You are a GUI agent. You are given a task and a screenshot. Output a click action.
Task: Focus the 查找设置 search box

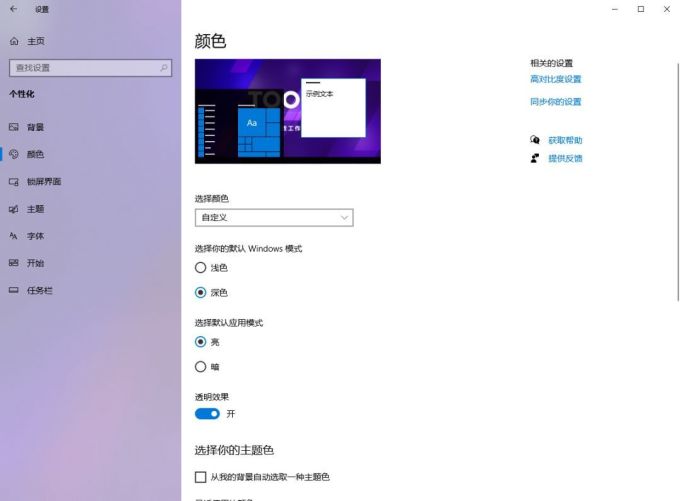[90, 68]
